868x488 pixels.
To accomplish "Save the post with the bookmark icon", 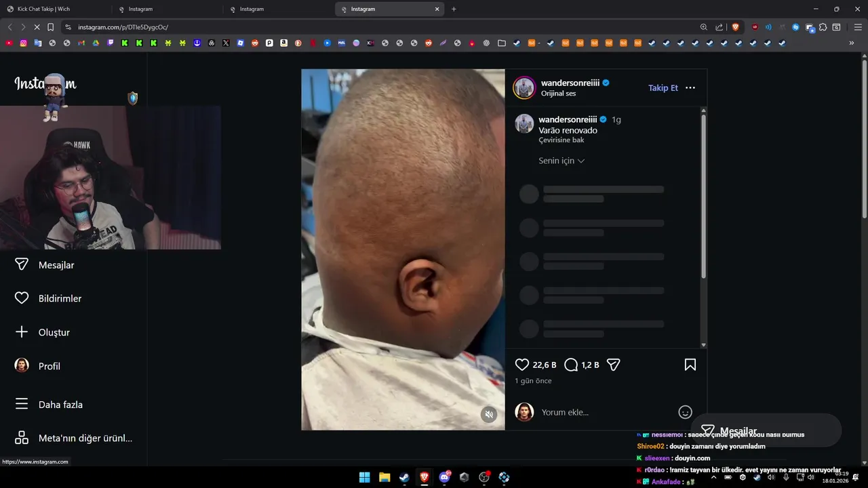I will tap(690, 365).
